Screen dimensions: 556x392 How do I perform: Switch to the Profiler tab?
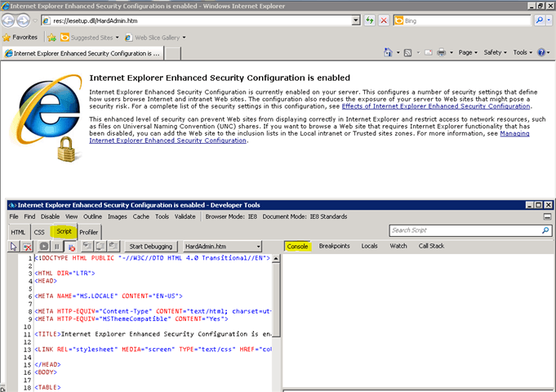point(89,232)
